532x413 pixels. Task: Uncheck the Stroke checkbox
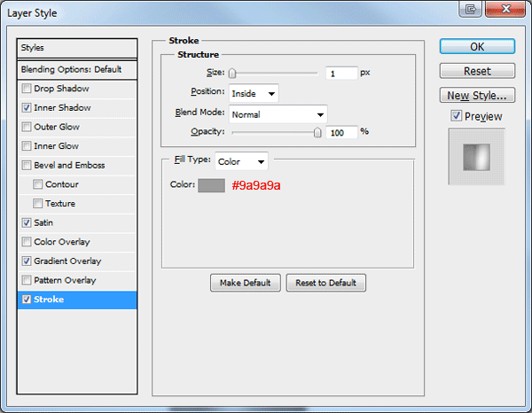click(x=26, y=300)
